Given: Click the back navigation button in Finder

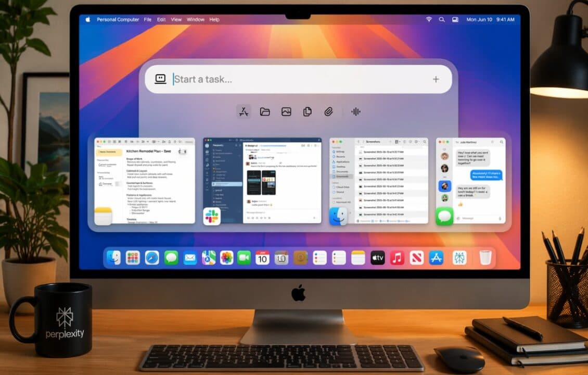Looking at the screenshot, I should (x=359, y=142).
